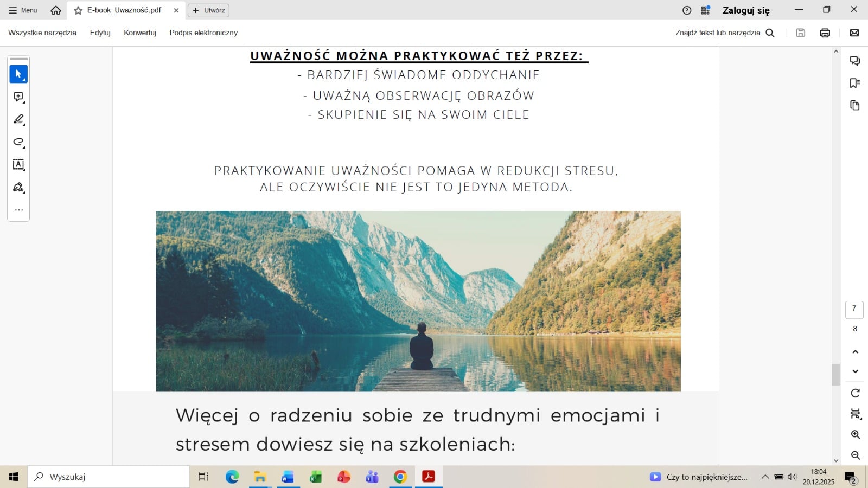Expand more tools with three dots

pos(18,210)
